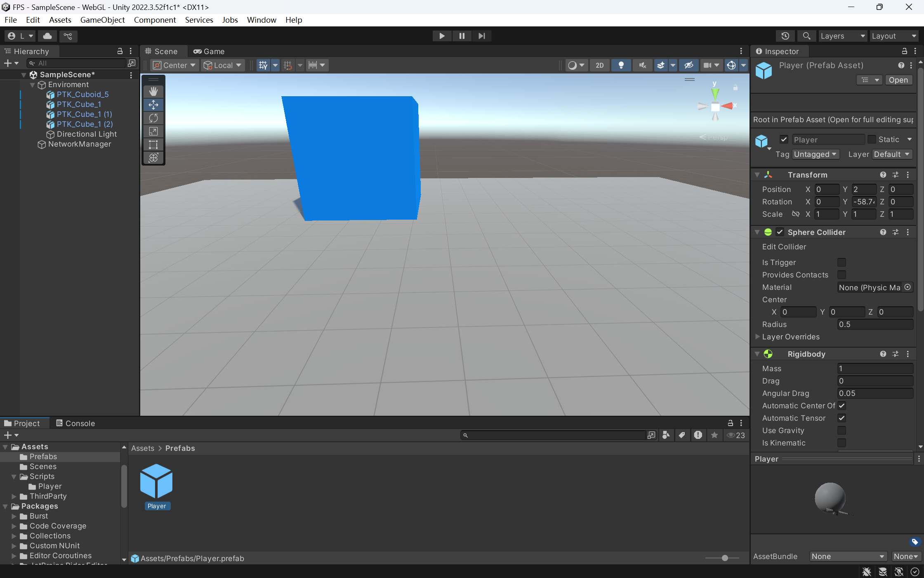
Task: Check the Static checkbox
Action: [872, 140]
